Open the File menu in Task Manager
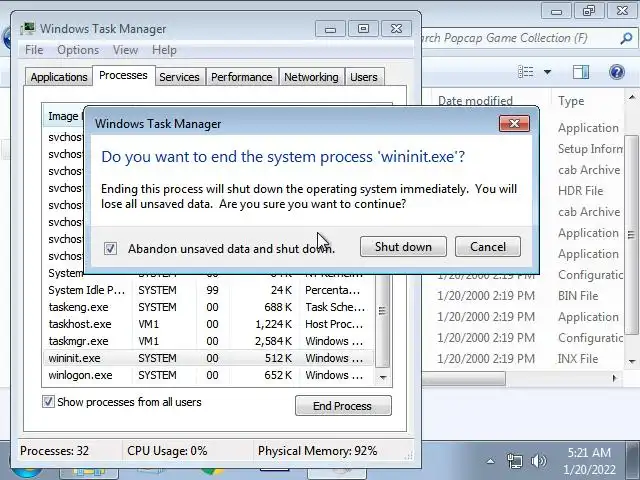640x480 pixels. (x=34, y=50)
